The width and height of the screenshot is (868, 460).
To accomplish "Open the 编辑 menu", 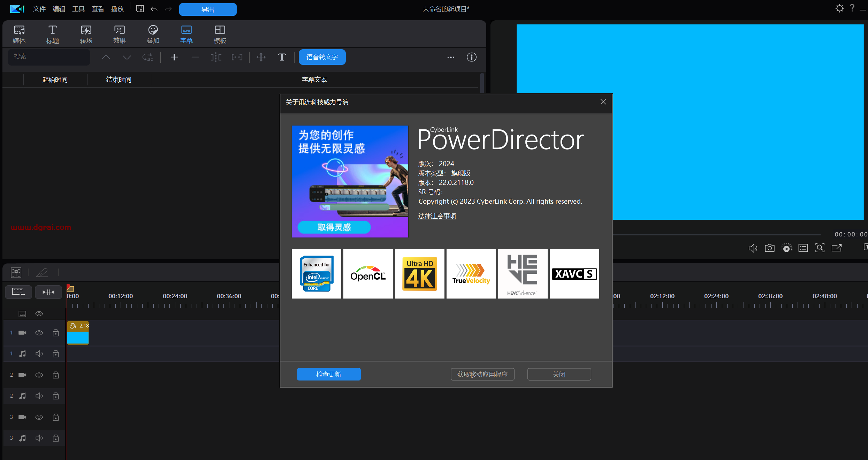I will pos(59,9).
